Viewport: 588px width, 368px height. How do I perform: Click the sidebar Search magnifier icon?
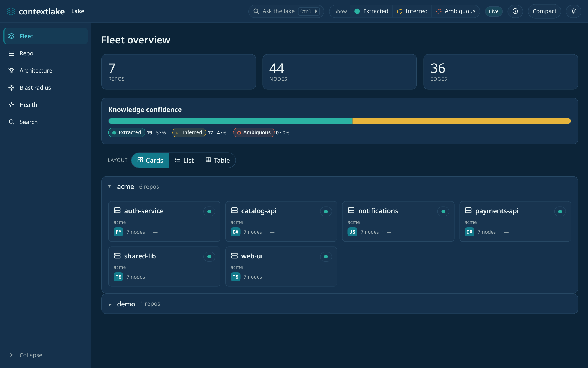tap(11, 122)
